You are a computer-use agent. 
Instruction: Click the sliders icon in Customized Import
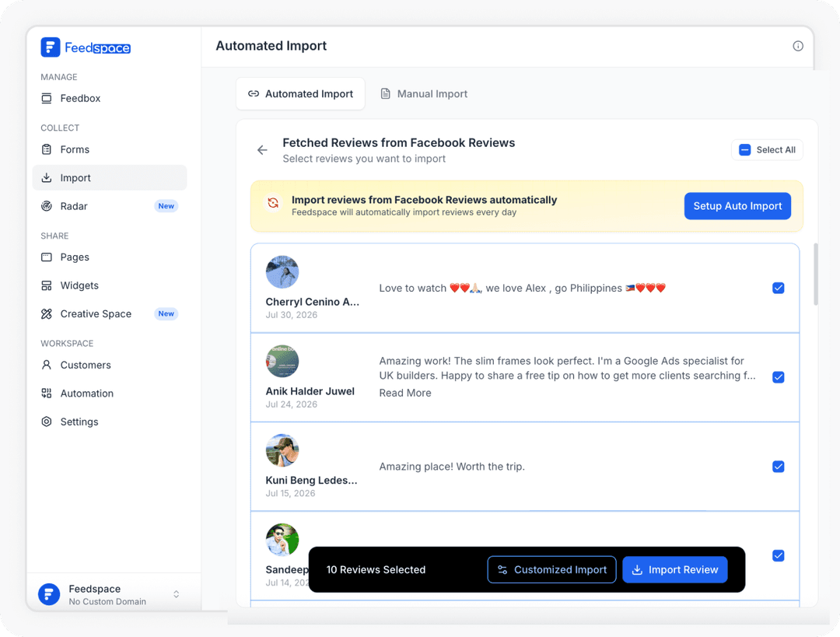click(502, 569)
